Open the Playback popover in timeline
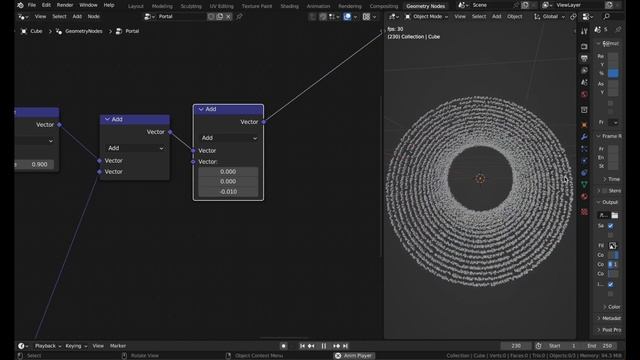 pos(48,346)
